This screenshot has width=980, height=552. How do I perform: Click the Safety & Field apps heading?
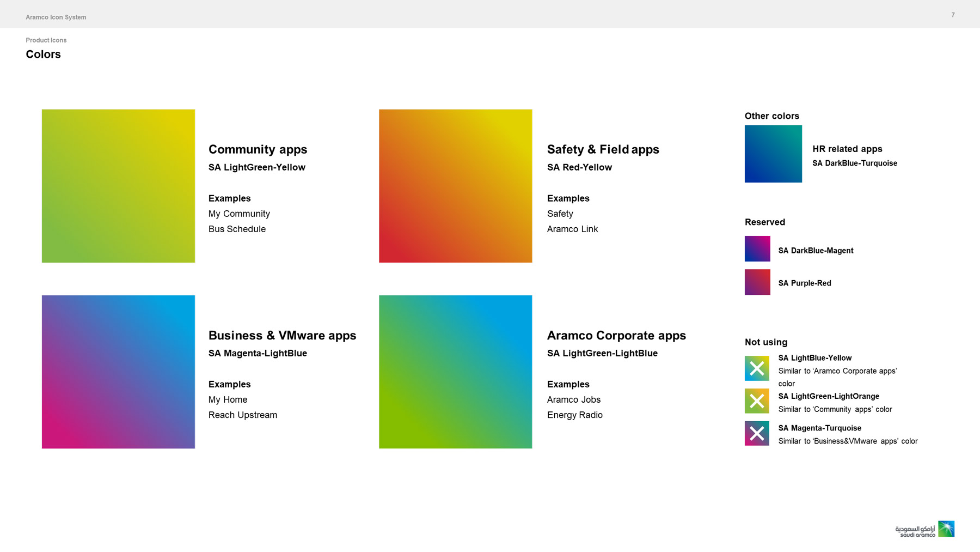click(603, 149)
